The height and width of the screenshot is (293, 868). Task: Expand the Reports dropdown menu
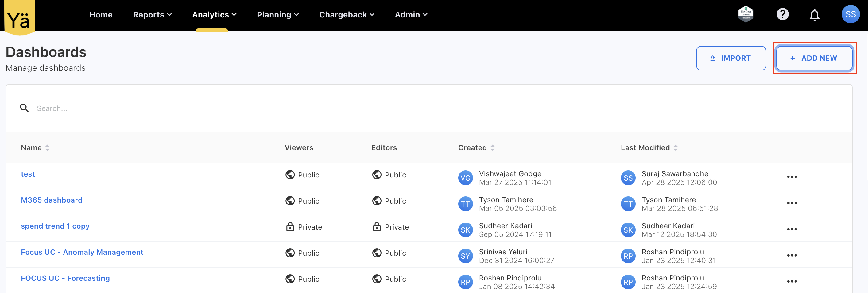(152, 15)
